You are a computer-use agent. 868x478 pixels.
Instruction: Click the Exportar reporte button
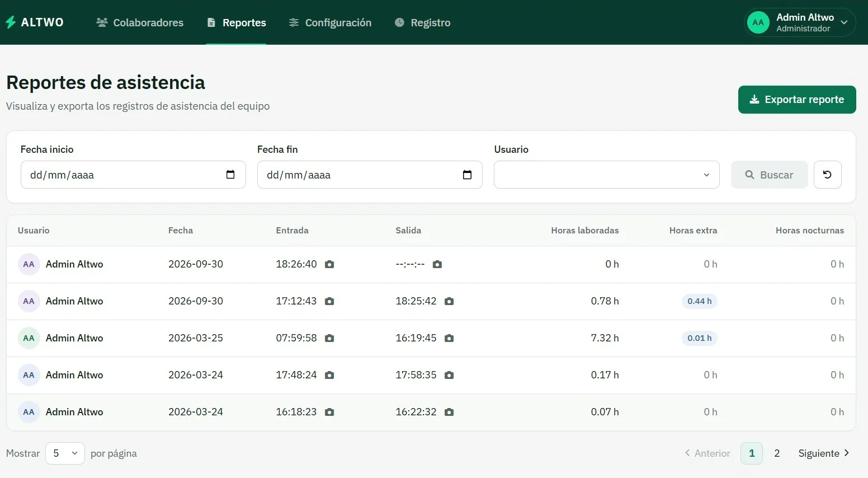tap(797, 100)
